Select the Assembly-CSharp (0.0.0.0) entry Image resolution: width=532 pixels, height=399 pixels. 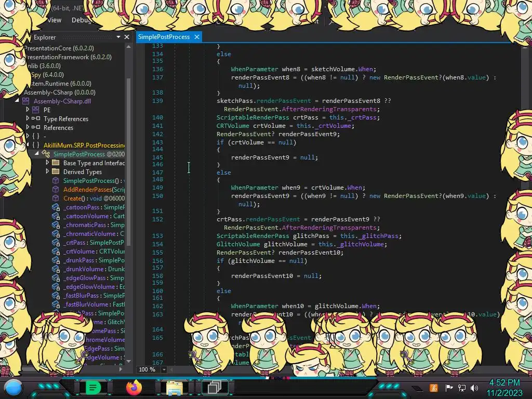(x=60, y=92)
